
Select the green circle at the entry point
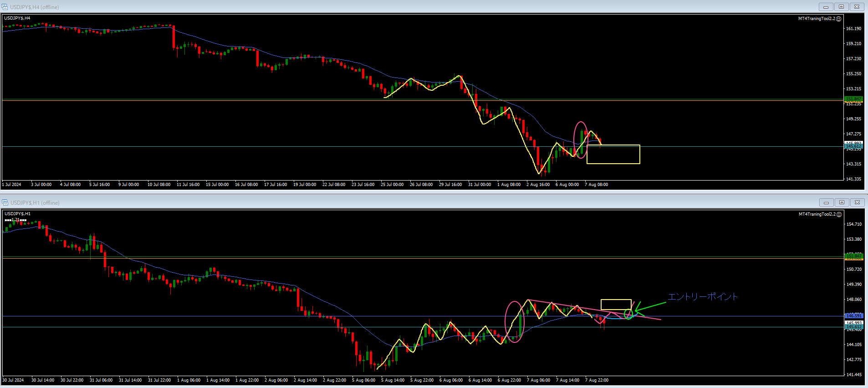[x=628, y=314]
